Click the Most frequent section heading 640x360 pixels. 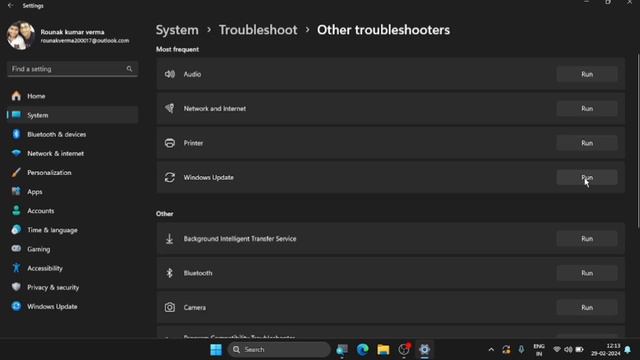click(177, 49)
